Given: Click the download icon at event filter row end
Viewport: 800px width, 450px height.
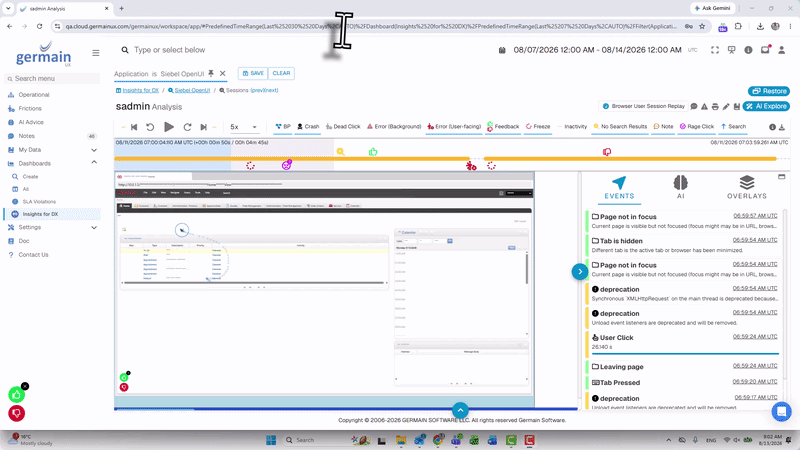Looking at the screenshot, I should click(782, 127).
